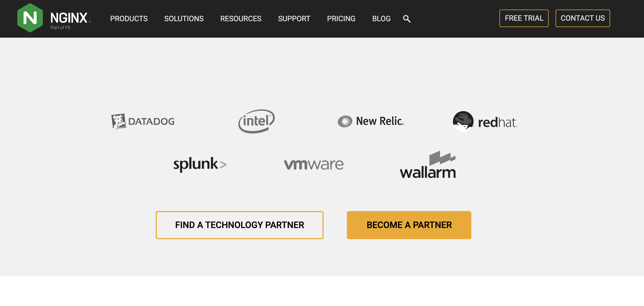Click the FREE TRIAL button
The height and width of the screenshot is (306, 644).
[524, 18]
